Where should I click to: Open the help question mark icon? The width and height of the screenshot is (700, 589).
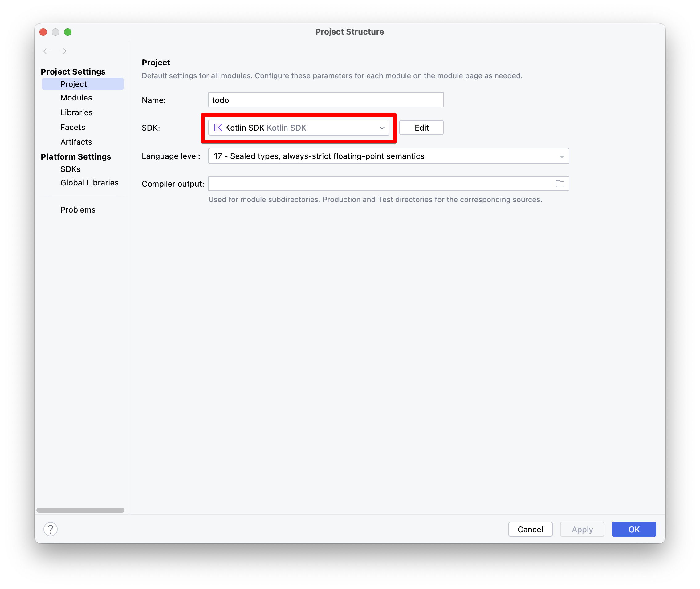click(51, 529)
